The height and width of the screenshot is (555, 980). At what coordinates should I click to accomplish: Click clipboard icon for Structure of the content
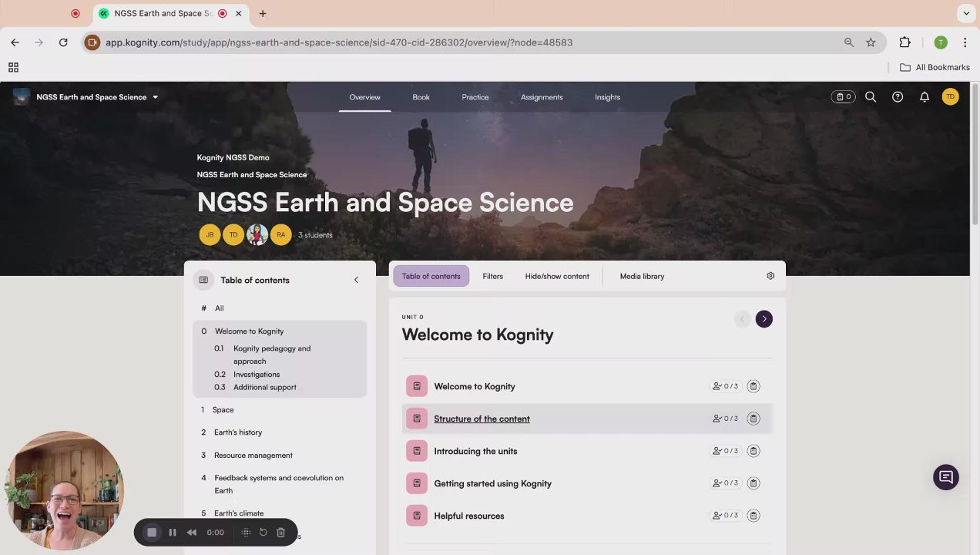coord(753,419)
